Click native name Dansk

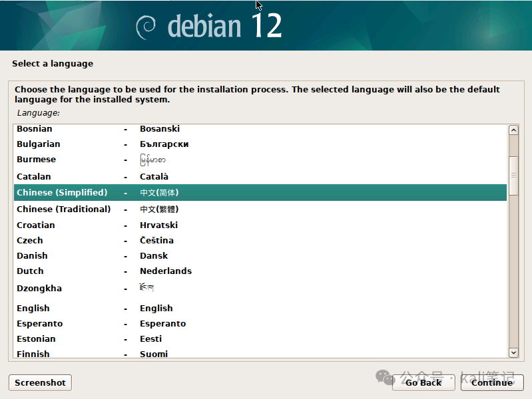tap(154, 255)
